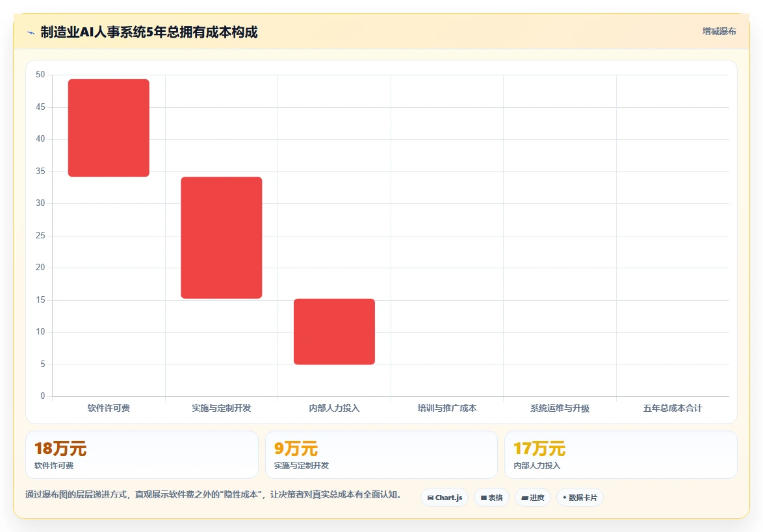The width and height of the screenshot is (763, 532).
Task: Click the 增减瀑布 tag in the header
Action: tap(719, 31)
